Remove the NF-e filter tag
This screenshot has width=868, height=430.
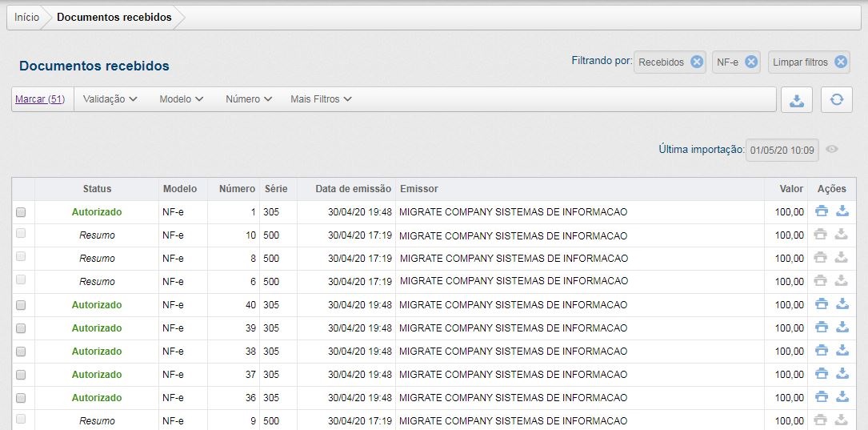click(750, 62)
